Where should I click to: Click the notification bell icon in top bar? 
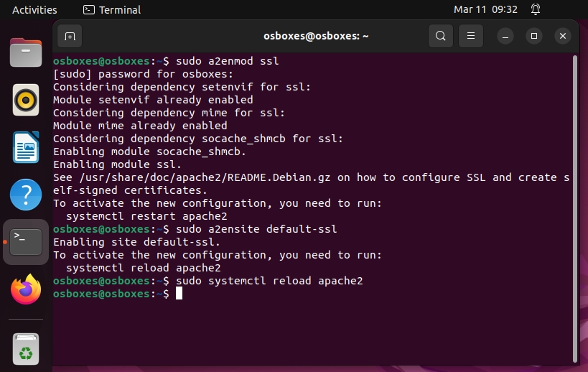coord(536,10)
